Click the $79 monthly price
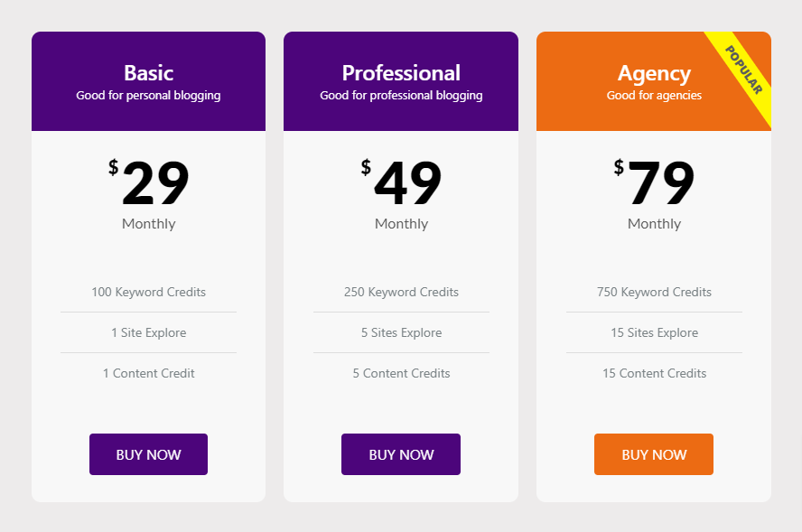802x532 pixels. pos(654,182)
